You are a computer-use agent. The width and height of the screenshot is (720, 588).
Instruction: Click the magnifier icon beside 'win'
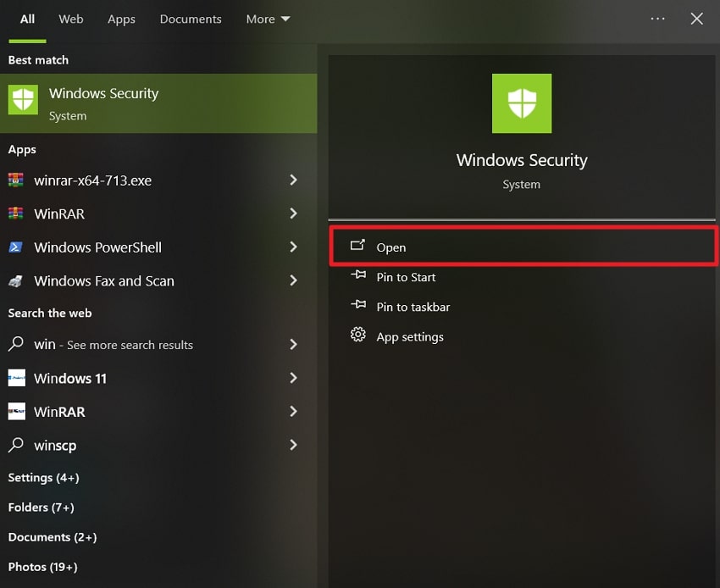[x=16, y=344]
